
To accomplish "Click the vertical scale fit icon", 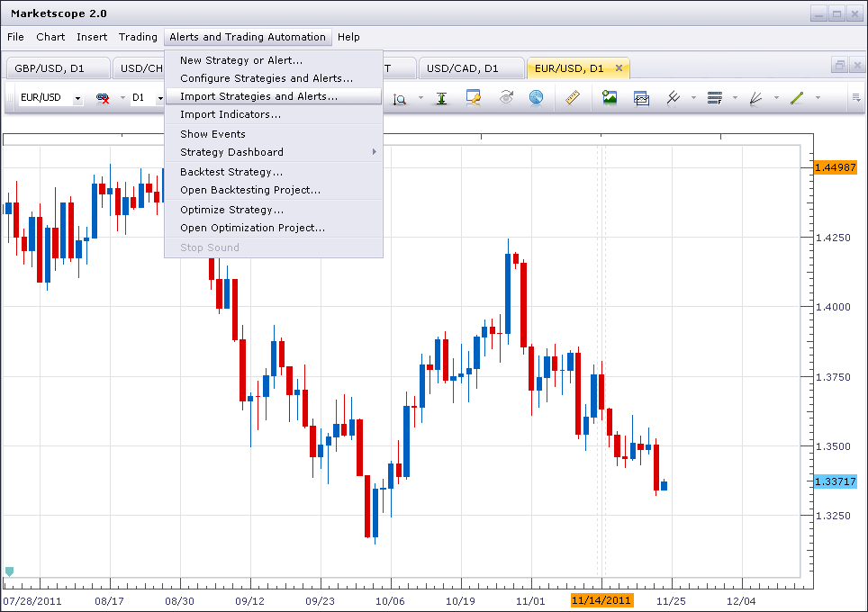I will pyautogui.click(x=441, y=98).
